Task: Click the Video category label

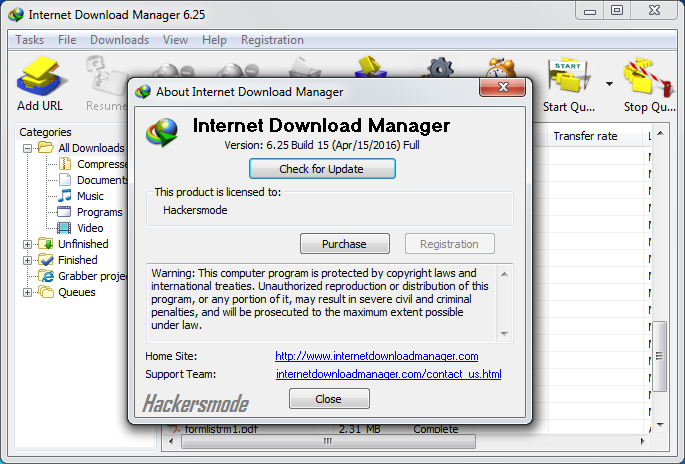Action: (x=90, y=228)
